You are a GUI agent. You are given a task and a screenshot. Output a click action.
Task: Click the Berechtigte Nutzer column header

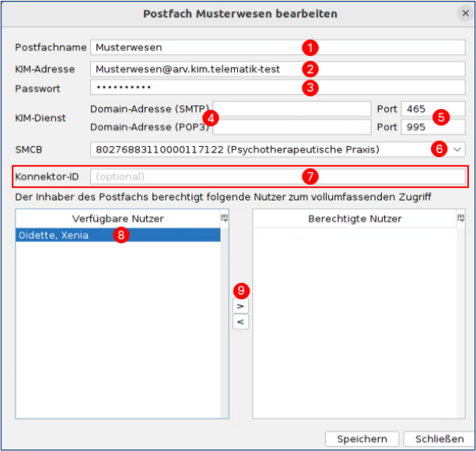pyautogui.click(x=355, y=219)
